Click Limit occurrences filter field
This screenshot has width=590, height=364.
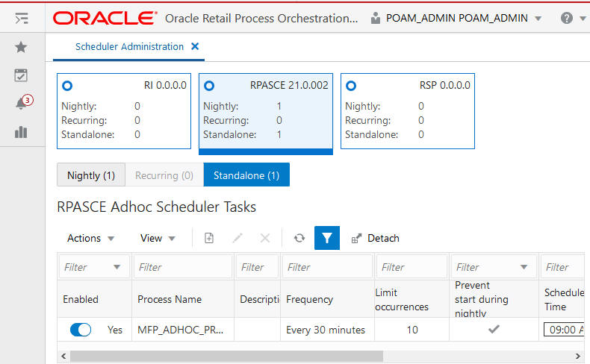[412, 267]
